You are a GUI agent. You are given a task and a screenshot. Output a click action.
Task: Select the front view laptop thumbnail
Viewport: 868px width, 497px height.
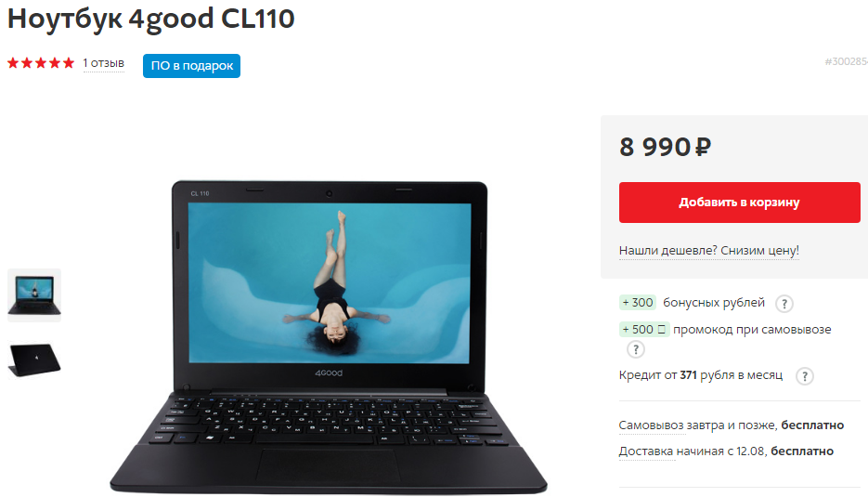(34, 295)
